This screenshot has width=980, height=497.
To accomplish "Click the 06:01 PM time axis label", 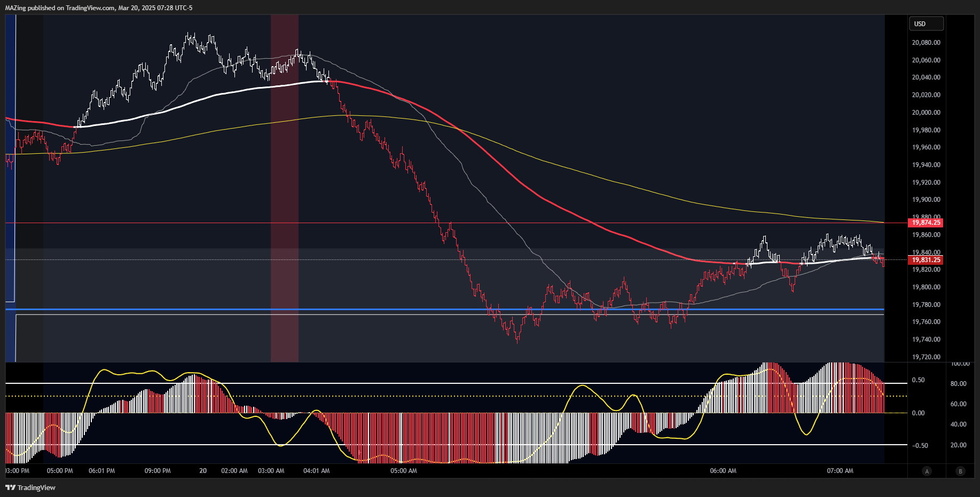I will coord(101,471).
